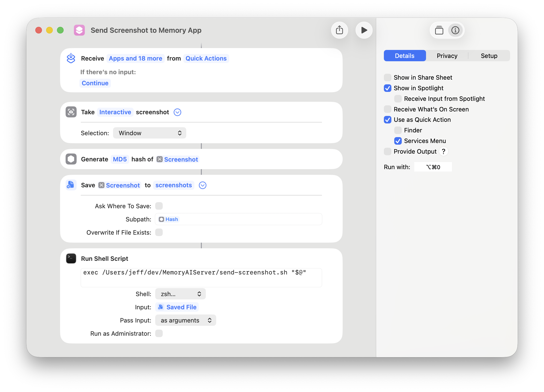The image size is (544, 392).
Task: Click the Run Shell Script terminal icon
Action: pos(71,258)
